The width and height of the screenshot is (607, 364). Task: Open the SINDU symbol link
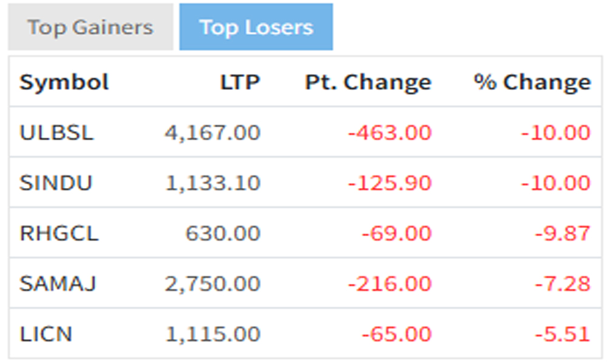tap(56, 183)
